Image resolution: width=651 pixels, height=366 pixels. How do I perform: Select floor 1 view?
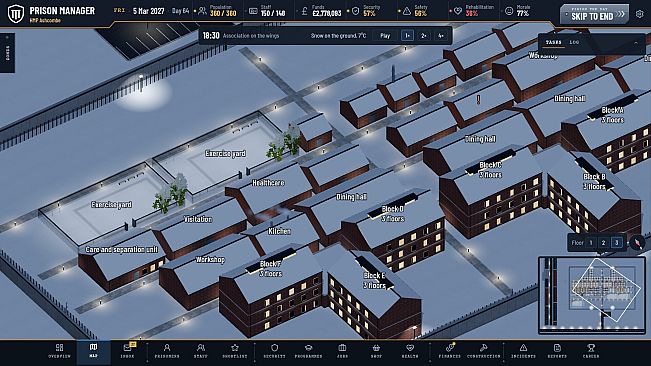point(591,243)
